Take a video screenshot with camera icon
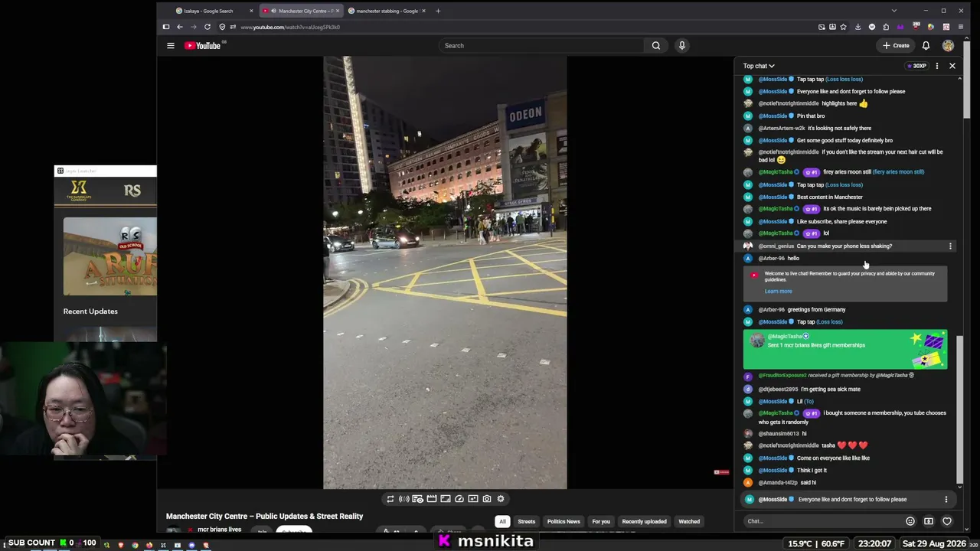Image resolution: width=980 pixels, height=551 pixels. [486, 499]
